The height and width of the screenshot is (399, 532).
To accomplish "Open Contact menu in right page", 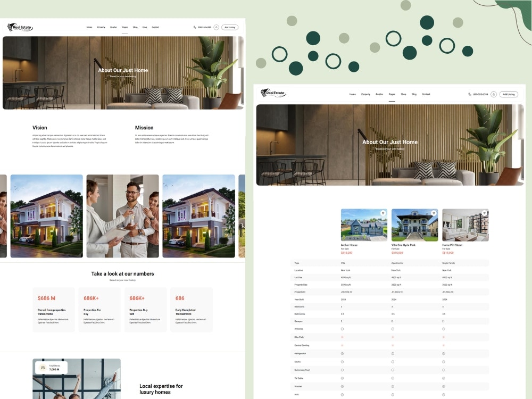I will 426,94.
